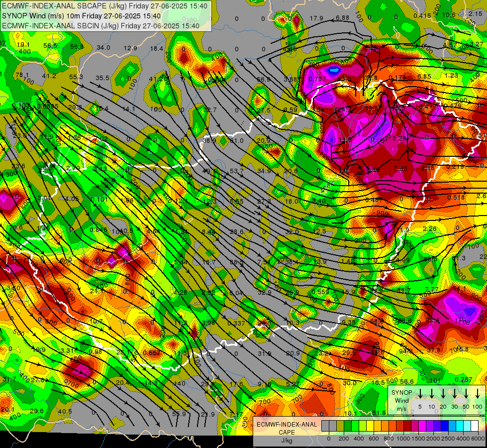Click the wind arrow above 10 m/s
Viewport: 487px width, 448px height.
[x=431, y=394]
